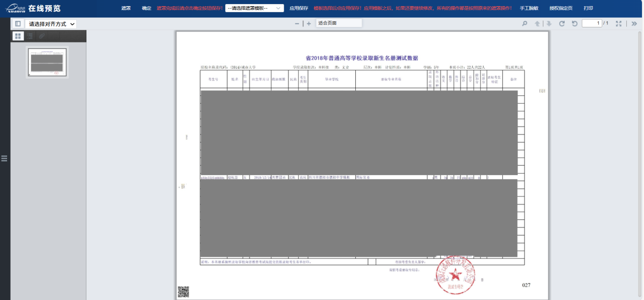The image size is (644, 300).
Task: Expand more tools double-chevron menu
Action: pyautogui.click(x=634, y=24)
